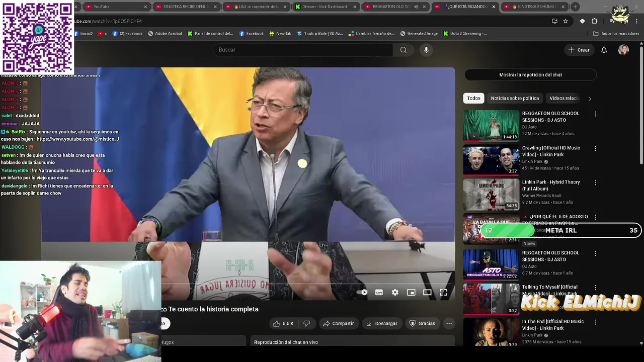Enable theater mode view
Image resolution: width=644 pixels, height=362 pixels.
coord(427,292)
